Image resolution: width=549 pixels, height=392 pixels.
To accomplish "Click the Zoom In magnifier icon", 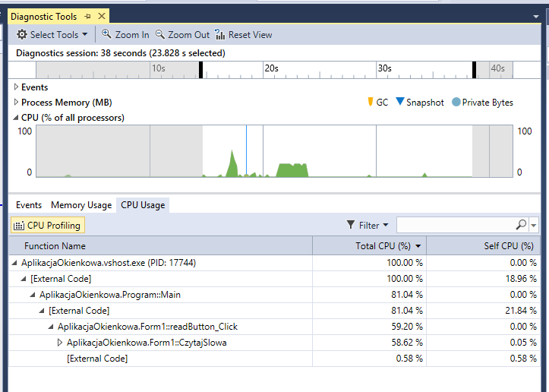I will 107,34.
